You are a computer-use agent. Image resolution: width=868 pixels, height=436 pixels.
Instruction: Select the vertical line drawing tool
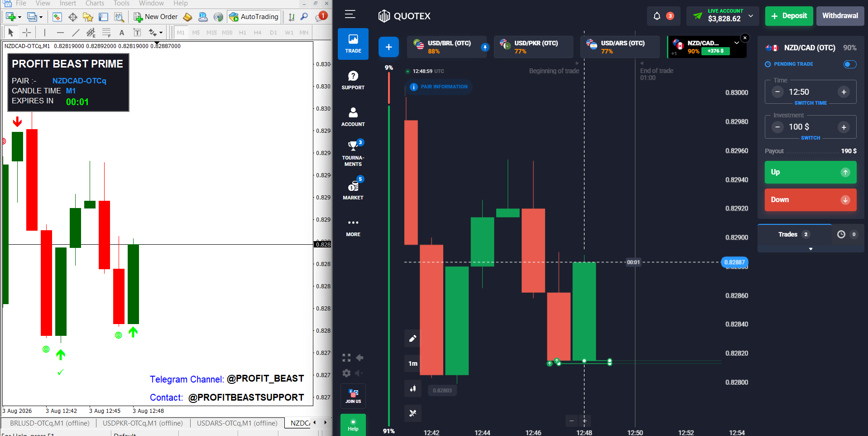(44, 32)
